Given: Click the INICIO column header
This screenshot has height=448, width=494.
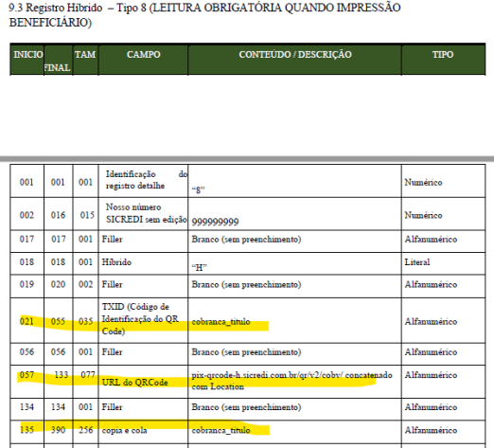Looking at the screenshot, I should (27, 55).
